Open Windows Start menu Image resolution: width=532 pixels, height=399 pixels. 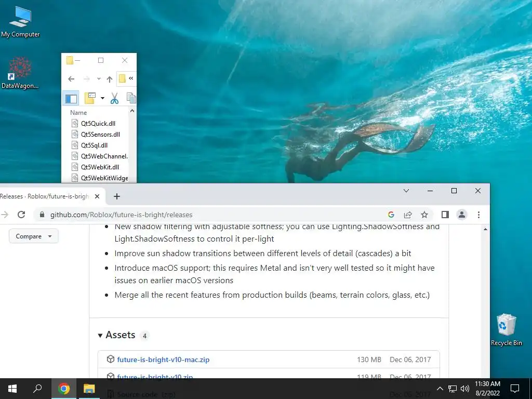(12, 389)
